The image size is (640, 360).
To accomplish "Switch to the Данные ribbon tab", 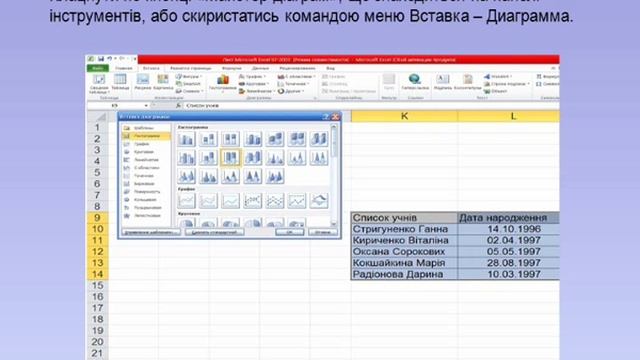I will click(260, 68).
